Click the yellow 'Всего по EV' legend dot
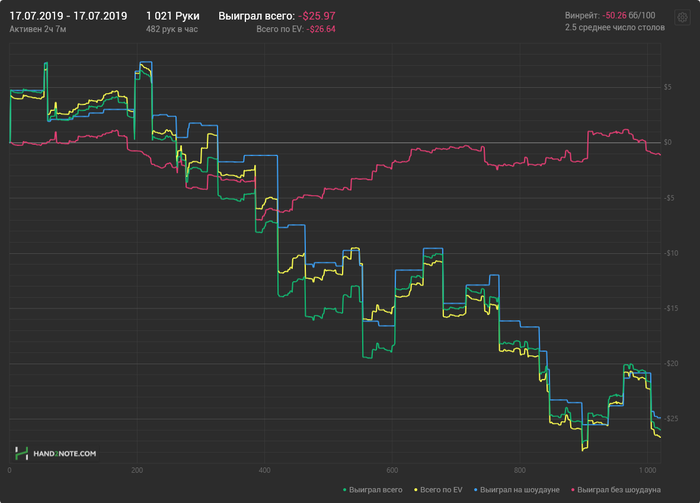Viewport: 700px width, 503px height. (x=414, y=490)
